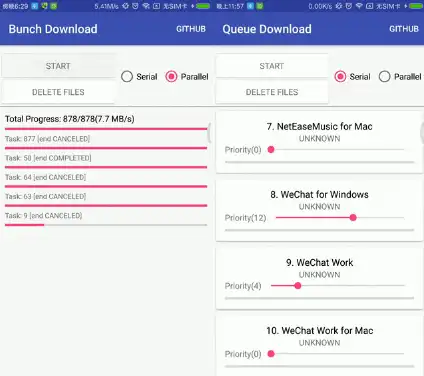Click the battery icon in Queue Download status bar

416,6
